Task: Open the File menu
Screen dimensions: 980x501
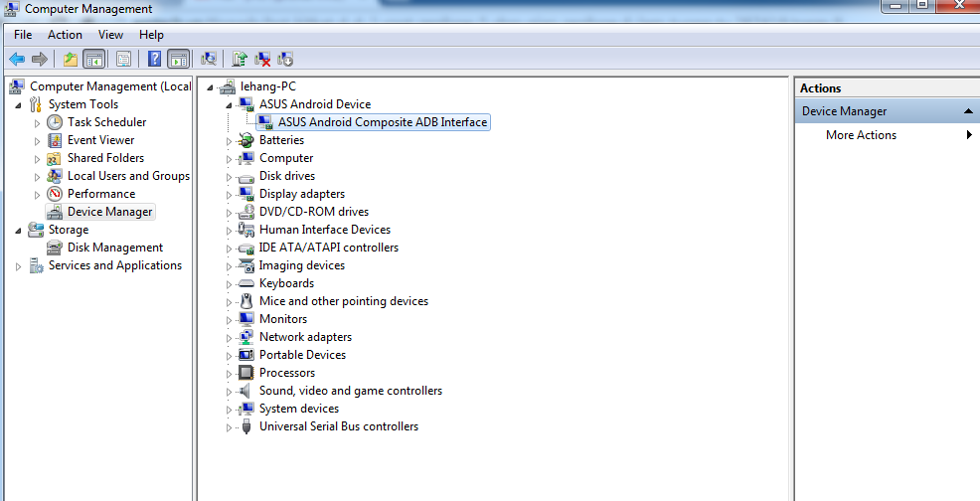Action: 23,35
